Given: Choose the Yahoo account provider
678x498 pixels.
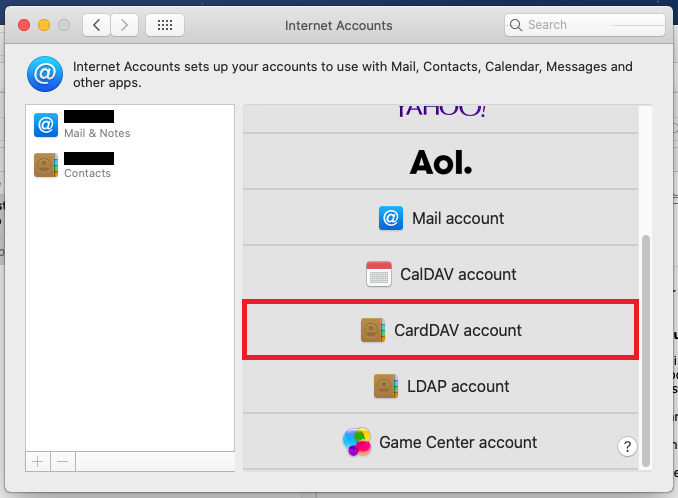Looking at the screenshot, I should [x=441, y=118].
